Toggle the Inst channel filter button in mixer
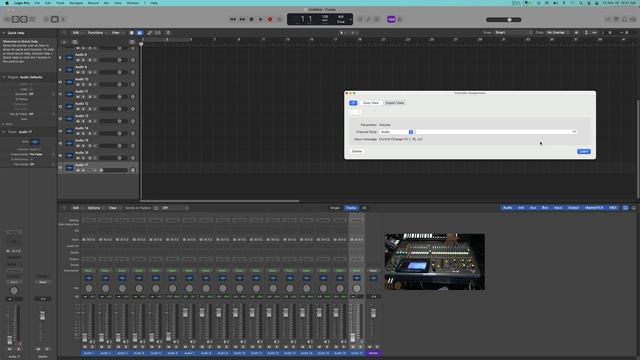 (521, 208)
